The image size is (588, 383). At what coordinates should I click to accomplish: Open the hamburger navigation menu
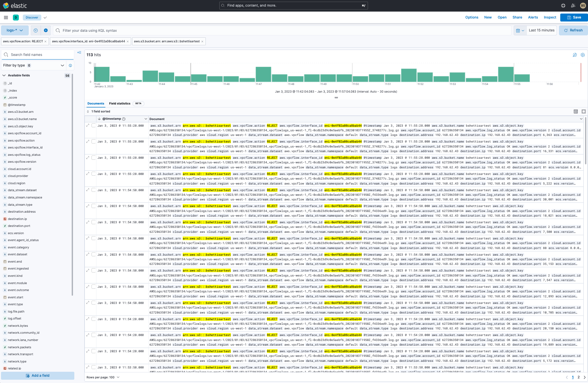click(6, 18)
